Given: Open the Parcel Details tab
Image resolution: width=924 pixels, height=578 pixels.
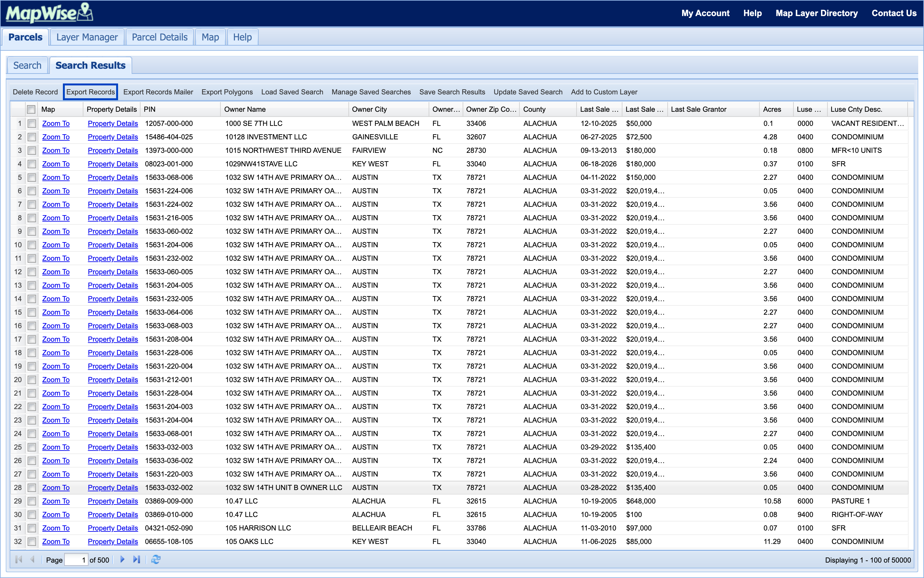Looking at the screenshot, I should coord(159,37).
